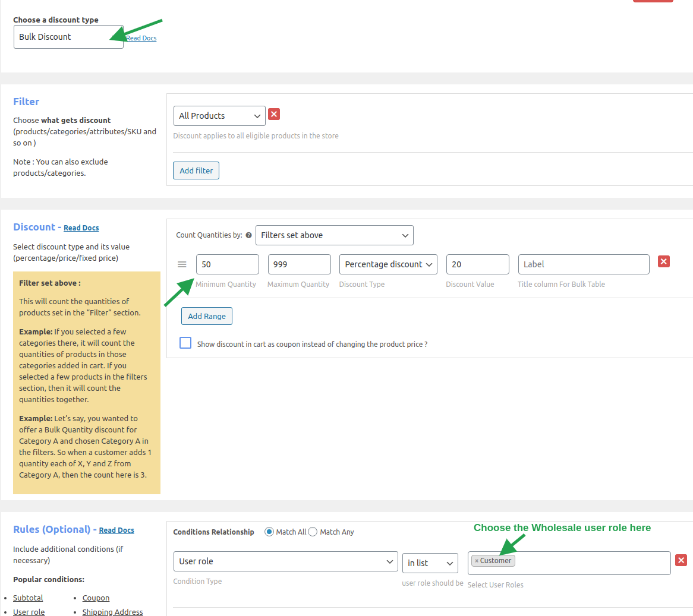Click the Count Quantities help question icon
The image size is (693, 616).
(248, 235)
